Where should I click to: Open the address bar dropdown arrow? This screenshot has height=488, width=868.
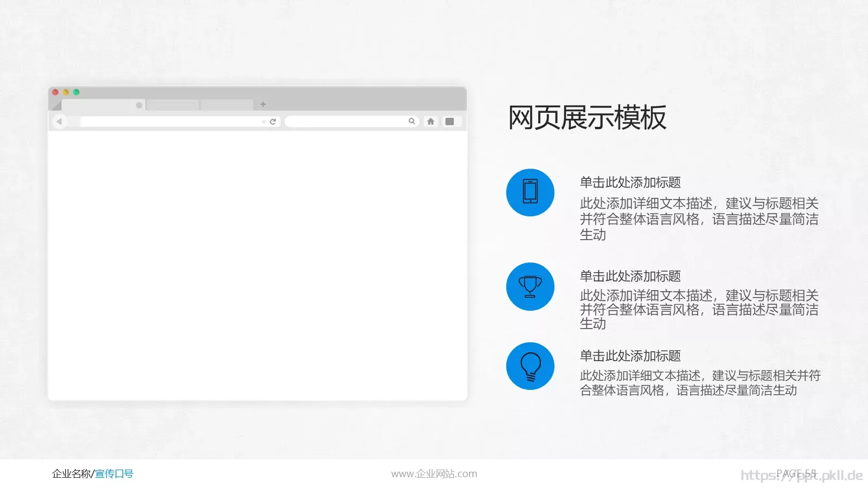click(x=264, y=122)
